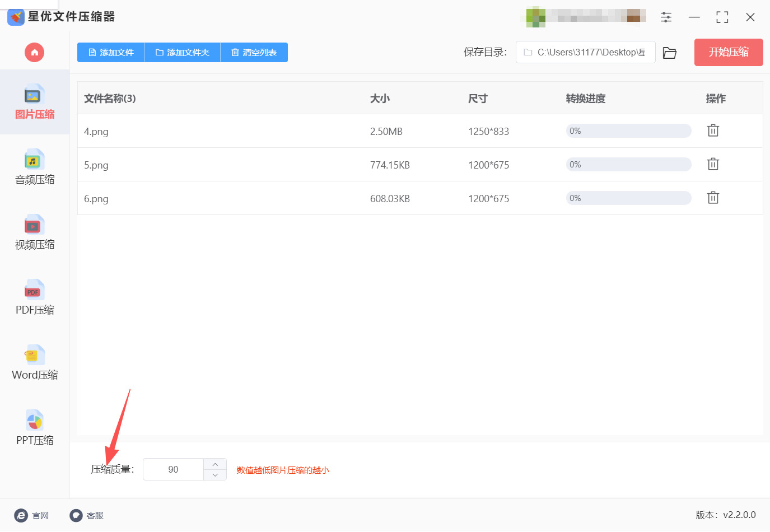The height and width of the screenshot is (532, 770).
Task: Open PDF压缩 compression section
Action: tap(35, 297)
